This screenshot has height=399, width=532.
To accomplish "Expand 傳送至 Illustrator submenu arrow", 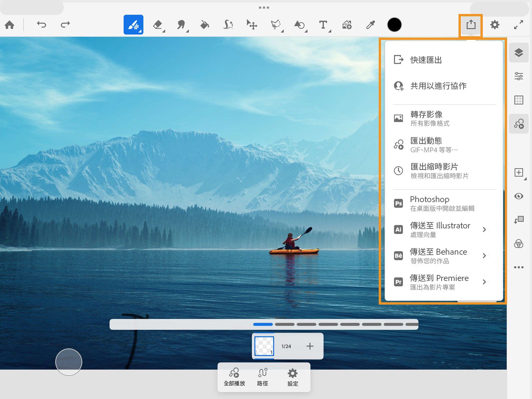I will 484,229.
